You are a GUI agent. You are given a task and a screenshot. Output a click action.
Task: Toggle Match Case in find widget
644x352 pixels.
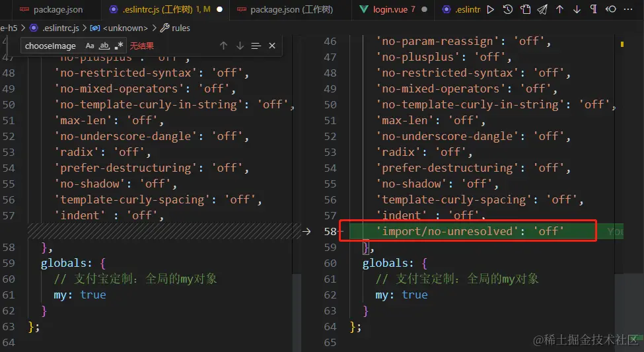click(90, 46)
